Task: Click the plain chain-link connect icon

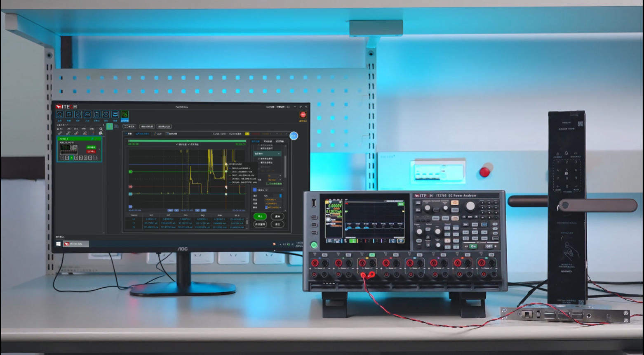Action: (x=60, y=133)
